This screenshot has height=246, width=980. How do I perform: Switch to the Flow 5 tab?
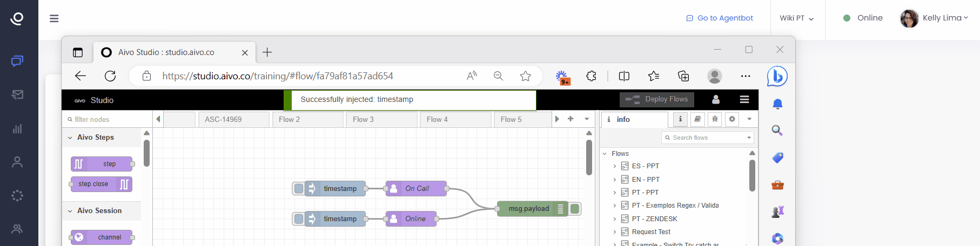(522, 119)
